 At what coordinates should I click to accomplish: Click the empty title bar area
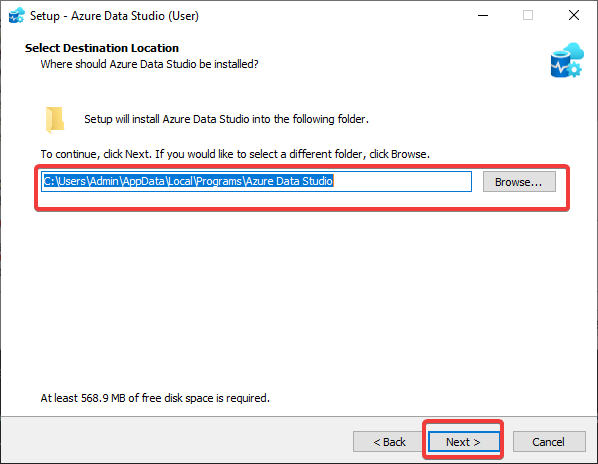(x=336, y=16)
